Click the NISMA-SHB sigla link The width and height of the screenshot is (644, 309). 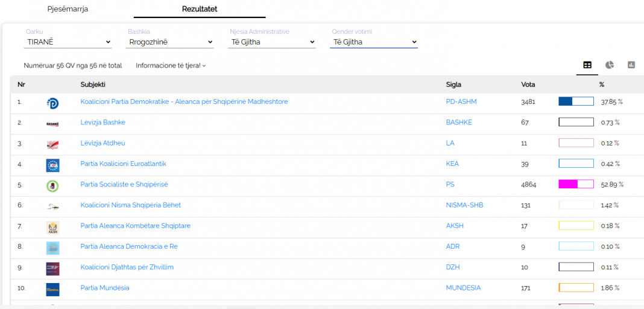click(x=464, y=205)
